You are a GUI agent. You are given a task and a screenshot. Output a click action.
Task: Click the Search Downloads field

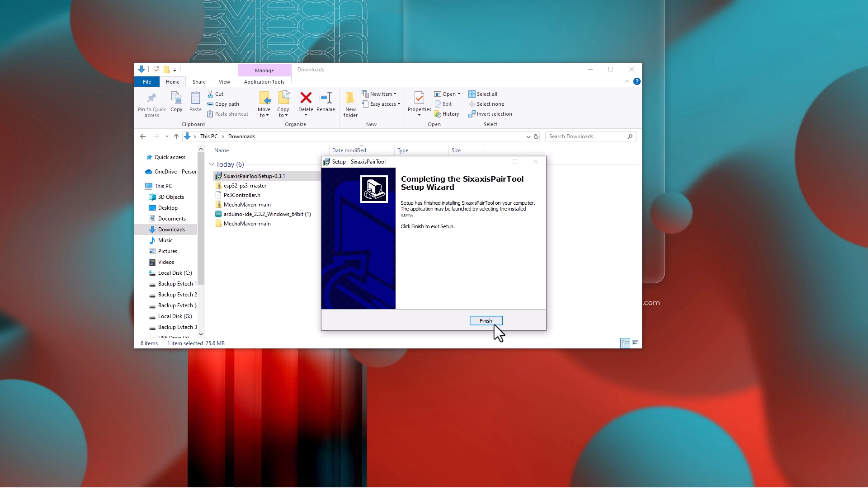[x=590, y=136]
